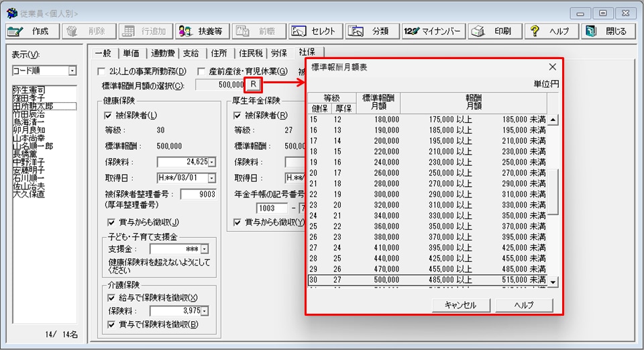Select employee 山名順一郎 in the list

[x=33, y=146]
